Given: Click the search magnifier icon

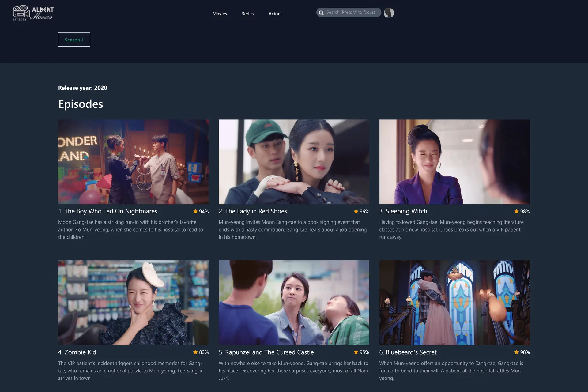Looking at the screenshot, I should click(321, 13).
